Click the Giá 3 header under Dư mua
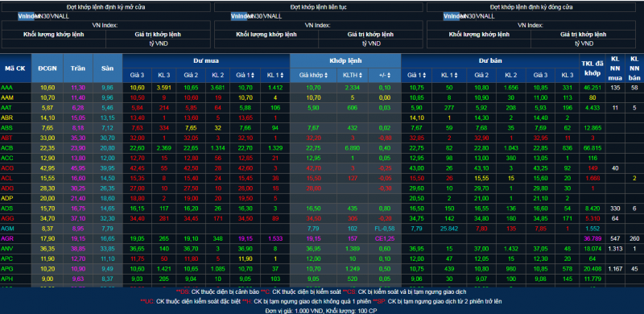644x314 pixels. 138,75
